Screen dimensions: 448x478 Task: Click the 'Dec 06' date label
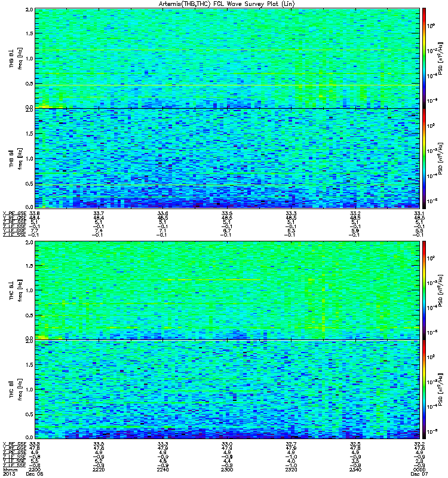[35, 474]
